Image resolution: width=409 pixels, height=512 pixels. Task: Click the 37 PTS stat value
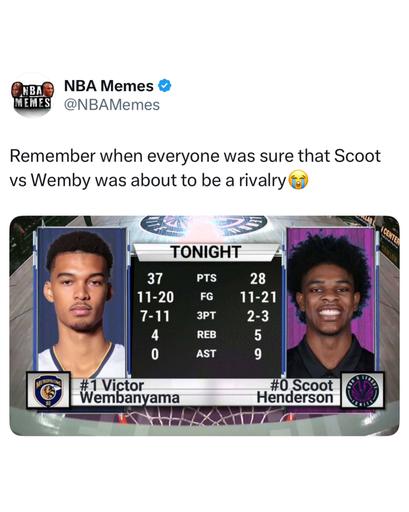pos(155,279)
